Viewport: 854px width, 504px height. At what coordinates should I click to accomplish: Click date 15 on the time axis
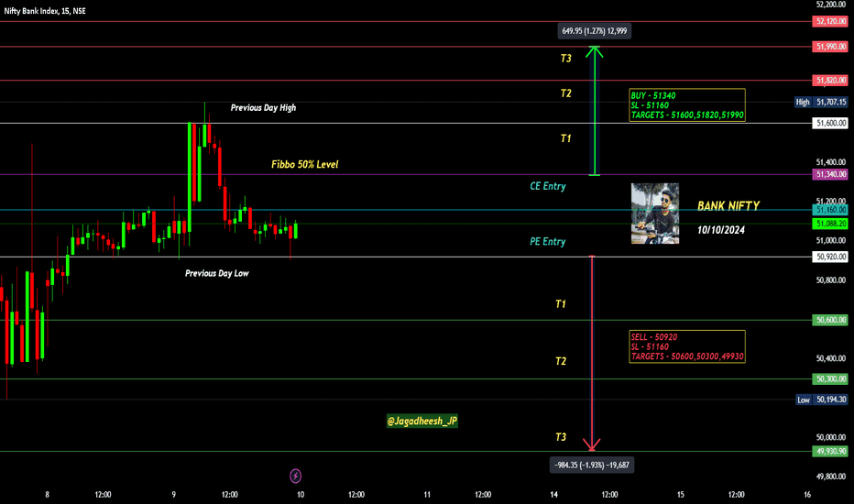[680, 495]
